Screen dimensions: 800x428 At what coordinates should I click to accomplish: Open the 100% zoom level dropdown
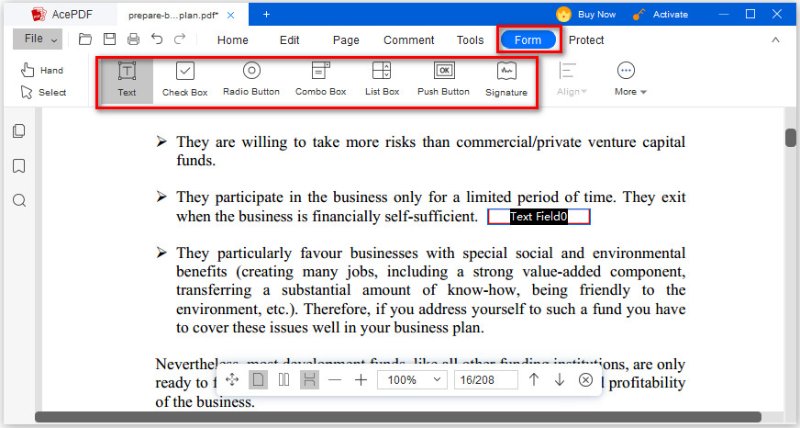coord(412,380)
